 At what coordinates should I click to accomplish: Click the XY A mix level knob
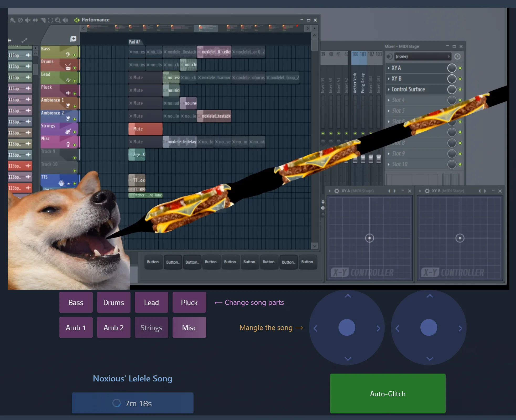pyautogui.click(x=451, y=68)
